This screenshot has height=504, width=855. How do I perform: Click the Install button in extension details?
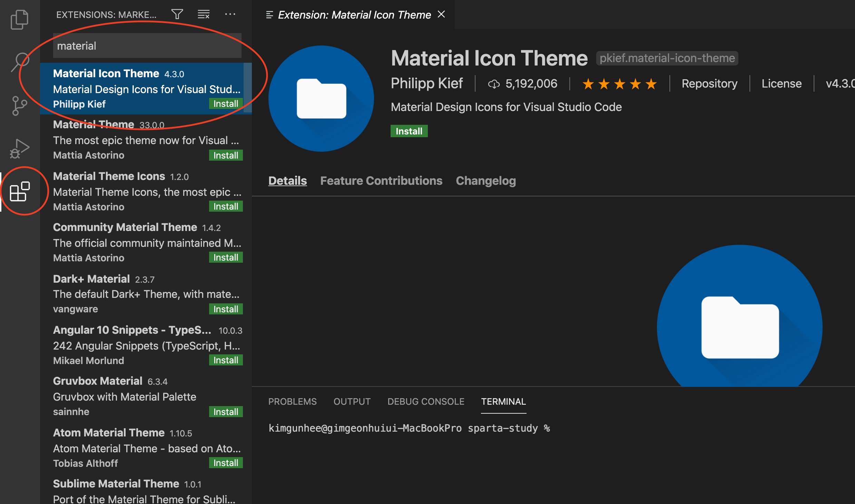(409, 131)
